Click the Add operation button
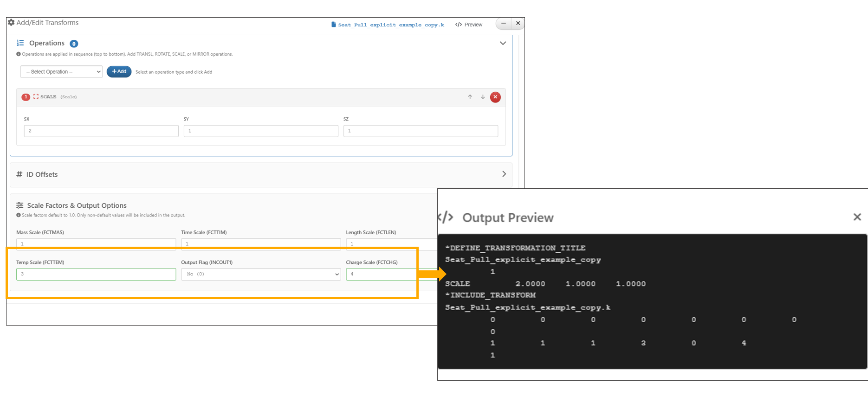This screenshot has height=409, width=868. tap(119, 71)
